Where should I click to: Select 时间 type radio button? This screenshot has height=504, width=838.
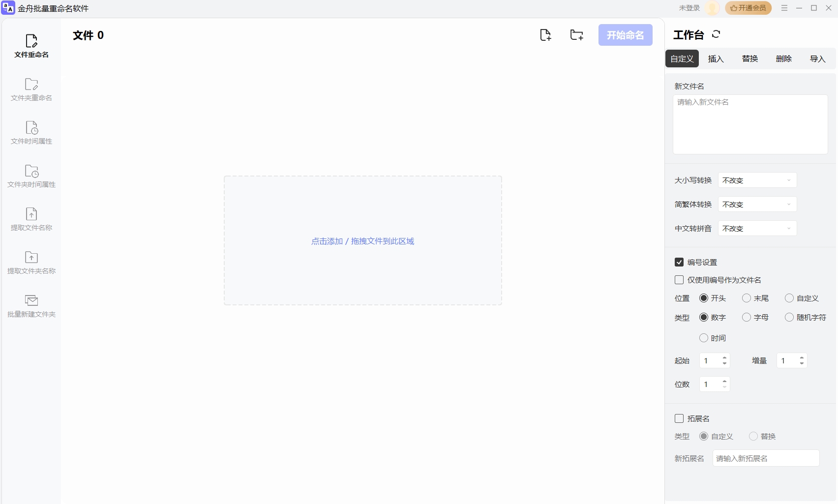tap(704, 338)
